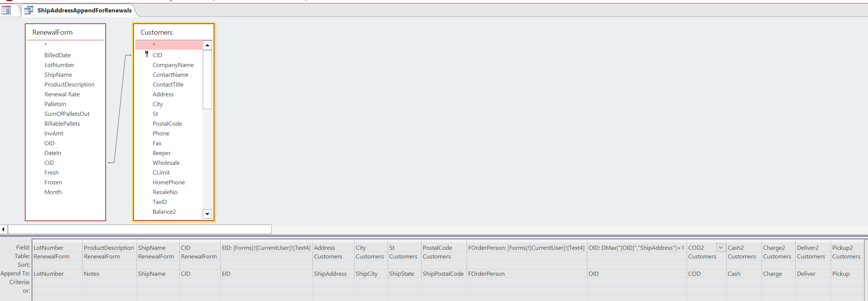
Task: Select the Wholesale field in Customers
Action: (166, 163)
